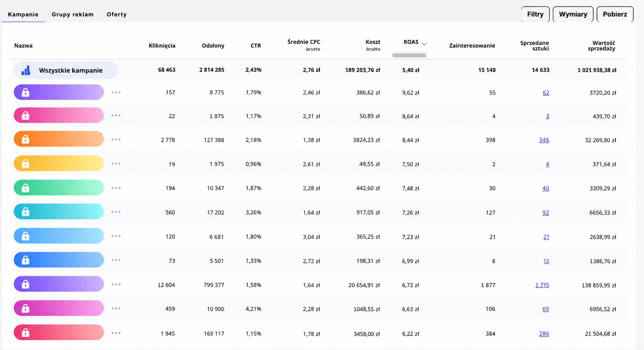Open the three-dot menu in the 560-clicks row
Image resolution: width=644 pixels, height=350 pixels.
point(116,212)
